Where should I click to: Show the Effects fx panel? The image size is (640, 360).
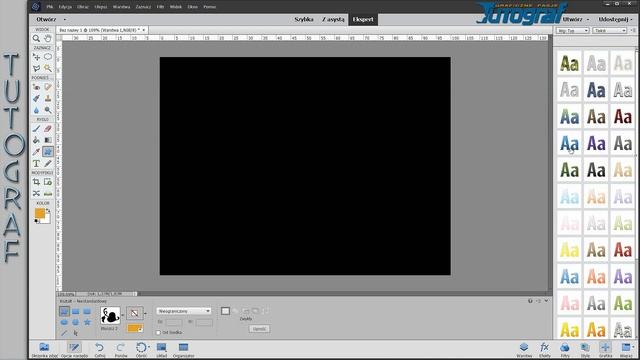pyautogui.click(x=544, y=349)
